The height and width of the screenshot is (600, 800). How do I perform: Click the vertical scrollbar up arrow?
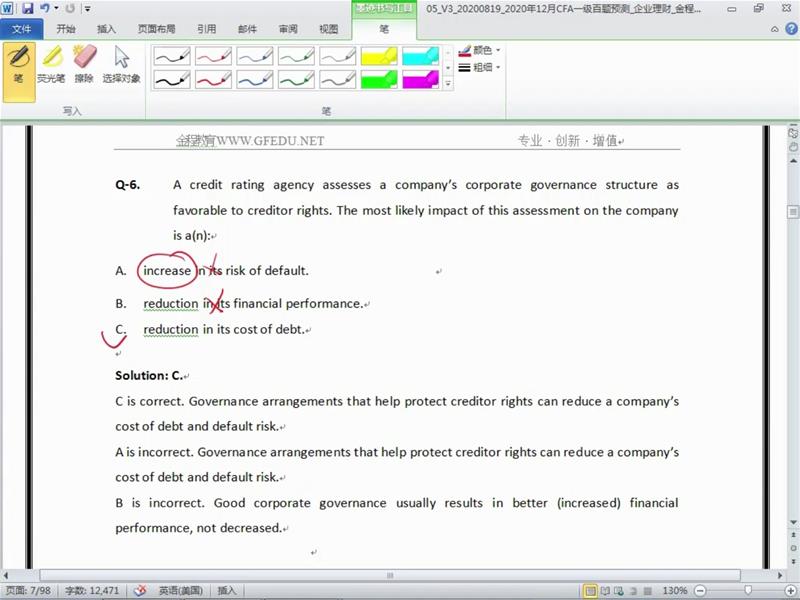point(793,161)
